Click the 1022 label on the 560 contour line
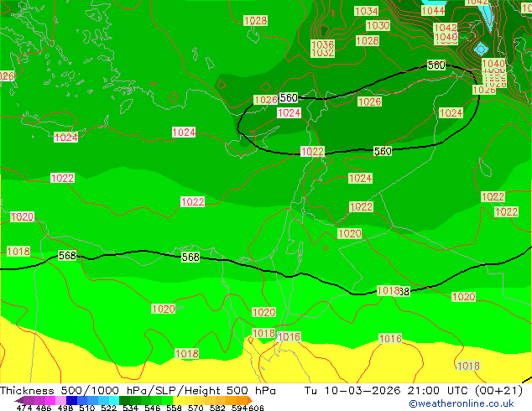This screenshot has width=532, height=411. point(312,151)
